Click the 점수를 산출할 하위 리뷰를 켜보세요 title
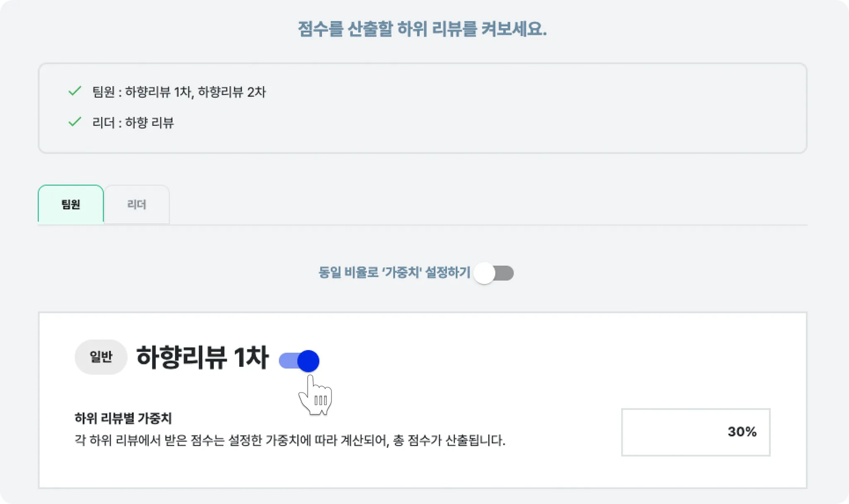 pos(422,29)
